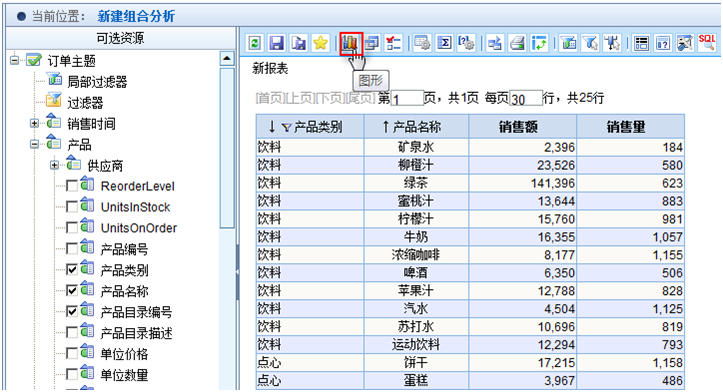Click the refresh icon in the toolbar

[x=255, y=43]
